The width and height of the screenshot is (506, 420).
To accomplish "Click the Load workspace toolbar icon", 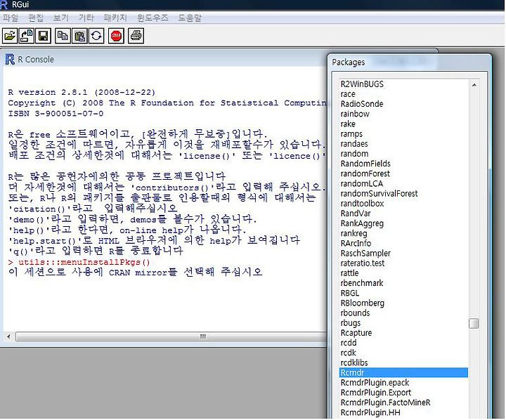I will coord(27,36).
